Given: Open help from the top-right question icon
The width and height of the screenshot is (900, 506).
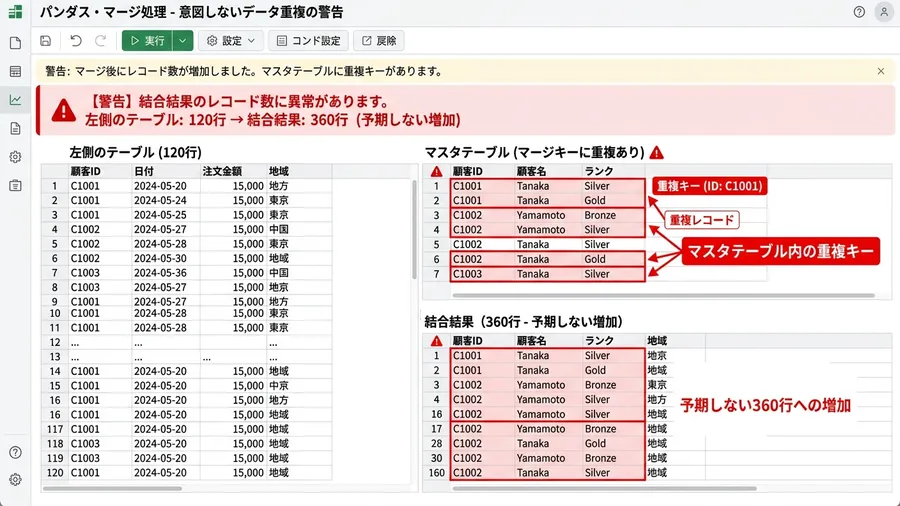Looking at the screenshot, I should 859,12.
